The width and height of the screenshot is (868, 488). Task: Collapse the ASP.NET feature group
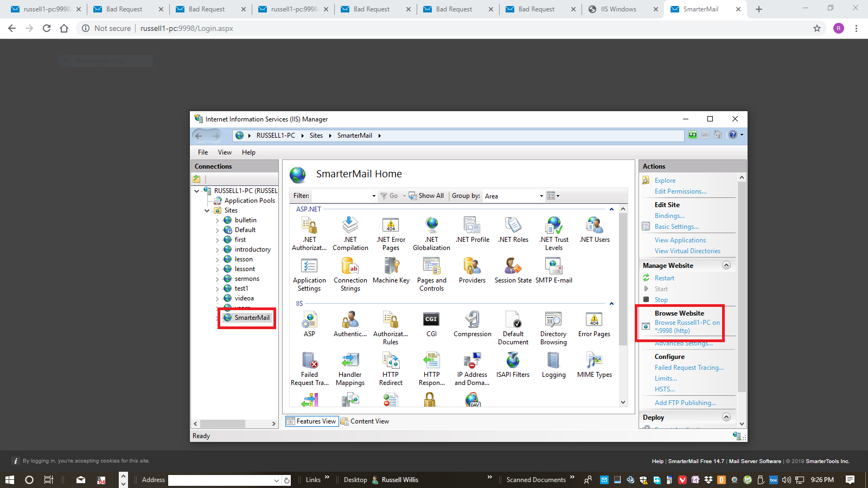[611, 209]
